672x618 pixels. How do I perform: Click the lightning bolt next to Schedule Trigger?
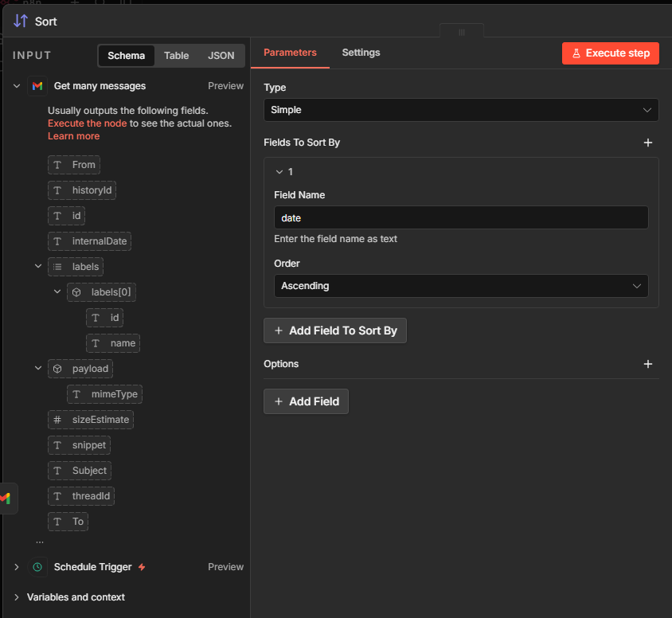(142, 567)
